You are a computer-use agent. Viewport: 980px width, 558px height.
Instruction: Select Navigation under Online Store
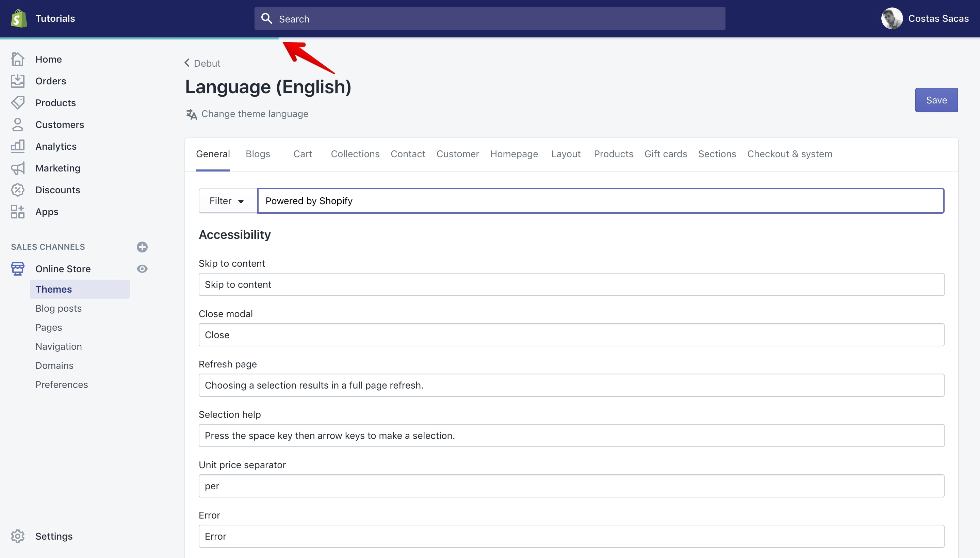(59, 346)
